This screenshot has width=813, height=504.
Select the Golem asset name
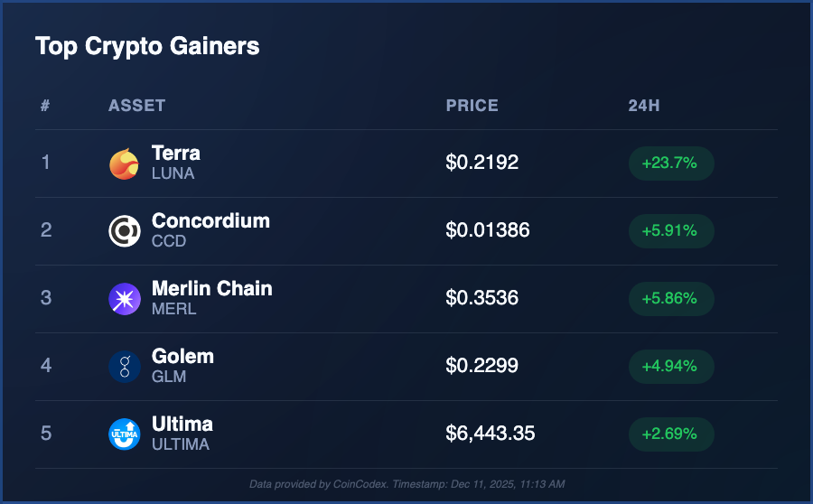pyautogui.click(x=182, y=356)
